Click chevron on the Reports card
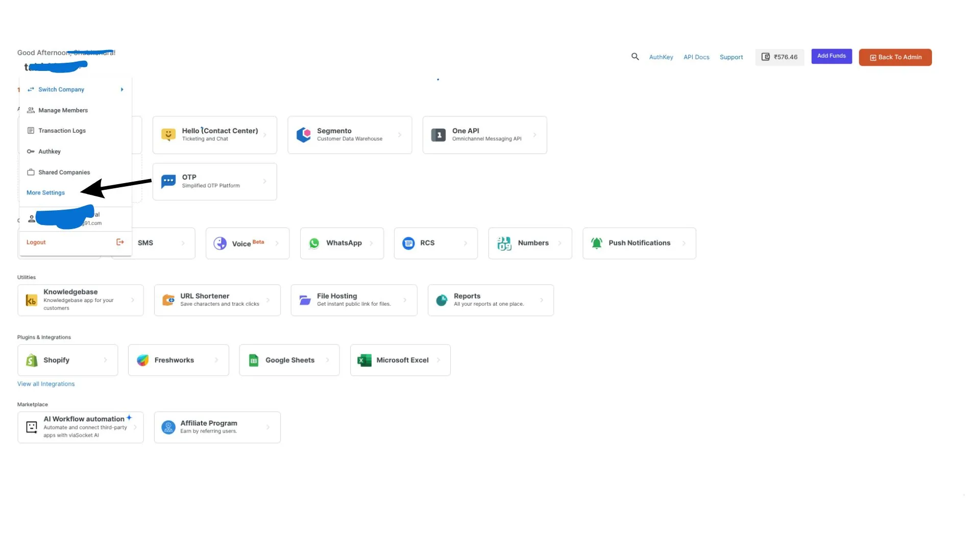Viewport: 980px width, 551px height. click(542, 300)
